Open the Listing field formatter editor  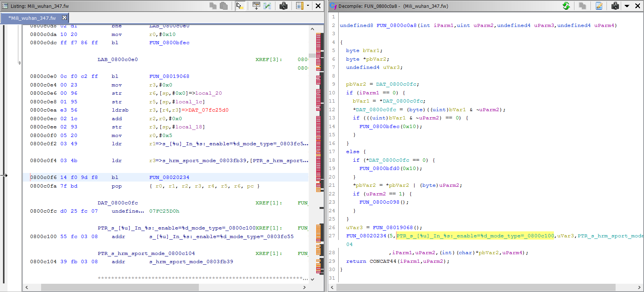[256, 6]
